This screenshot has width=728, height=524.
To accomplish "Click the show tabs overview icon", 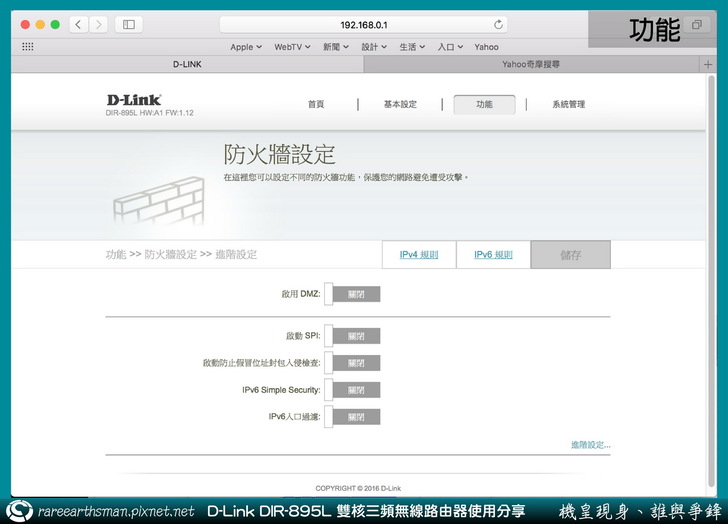I will (696, 25).
